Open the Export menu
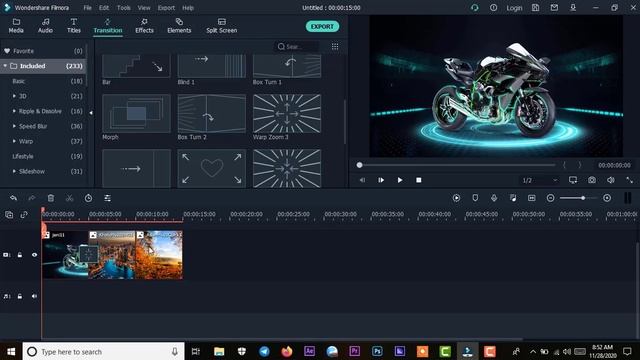This screenshot has height=360, width=640. click(x=166, y=8)
